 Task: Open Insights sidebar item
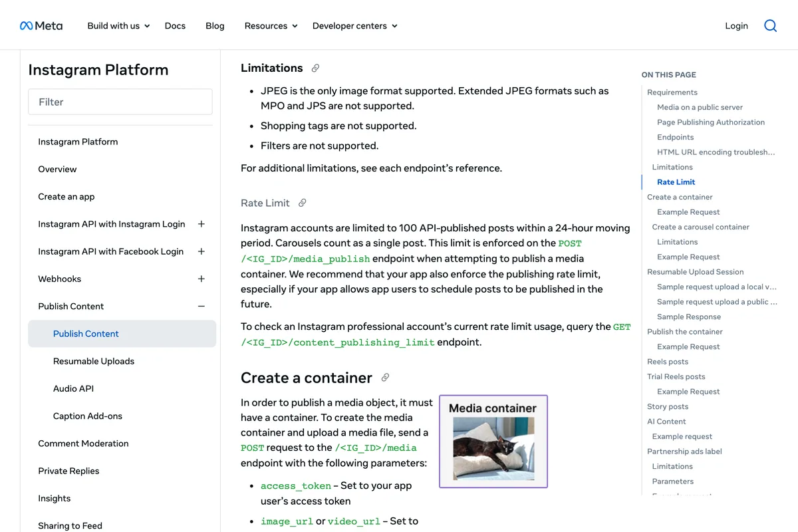[55, 498]
